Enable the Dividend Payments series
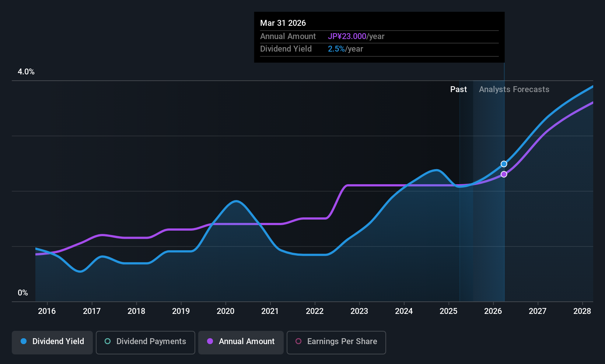 click(x=146, y=343)
